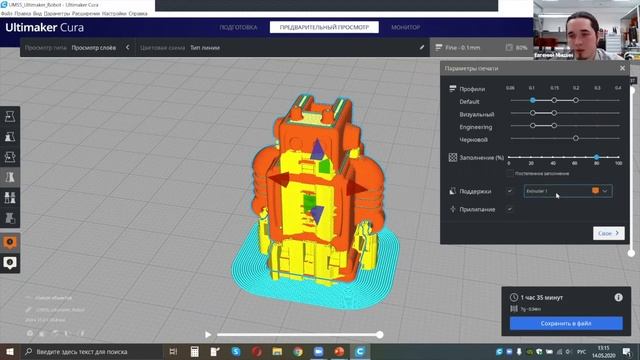Select Default profile 0.2 point
The height and width of the screenshot is (360, 640).
pyautogui.click(x=576, y=100)
